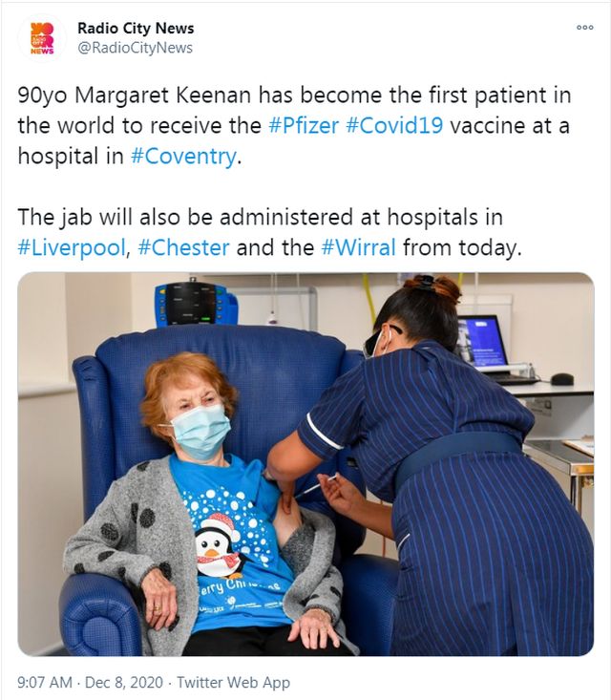Open the vaccination photo in full view
This screenshot has height=700, width=611.
point(305,464)
